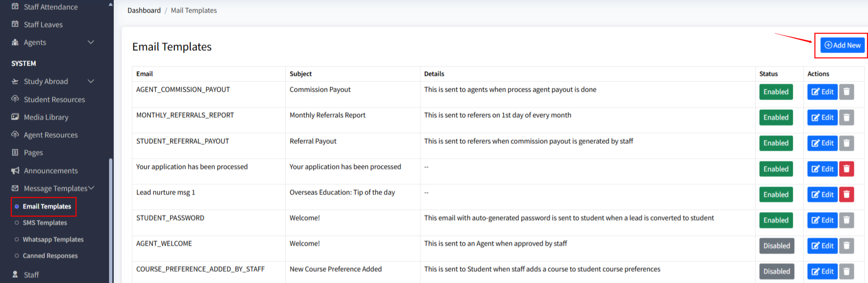
Task: Edit the STUDENT_PASSWORD email template
Action: (x=822, y=220)
